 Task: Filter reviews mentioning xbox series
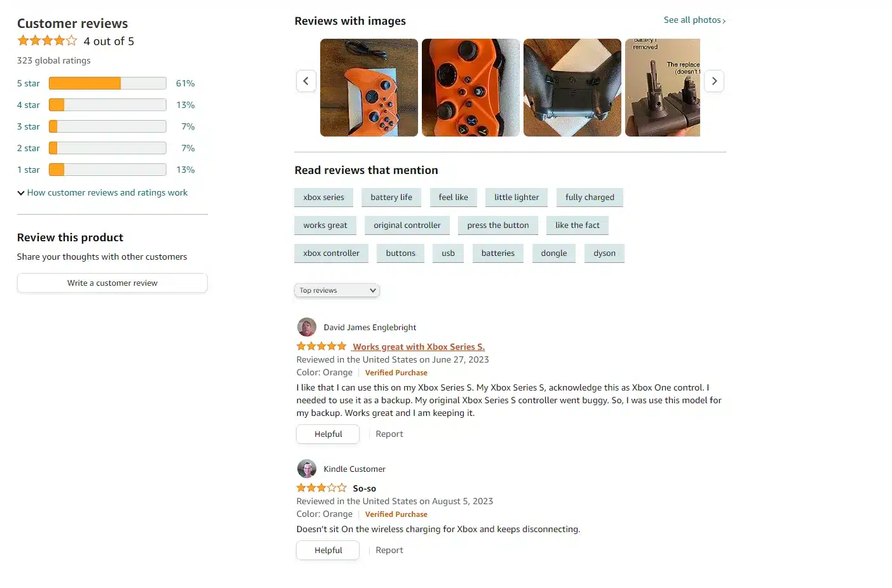click(323, 197)
